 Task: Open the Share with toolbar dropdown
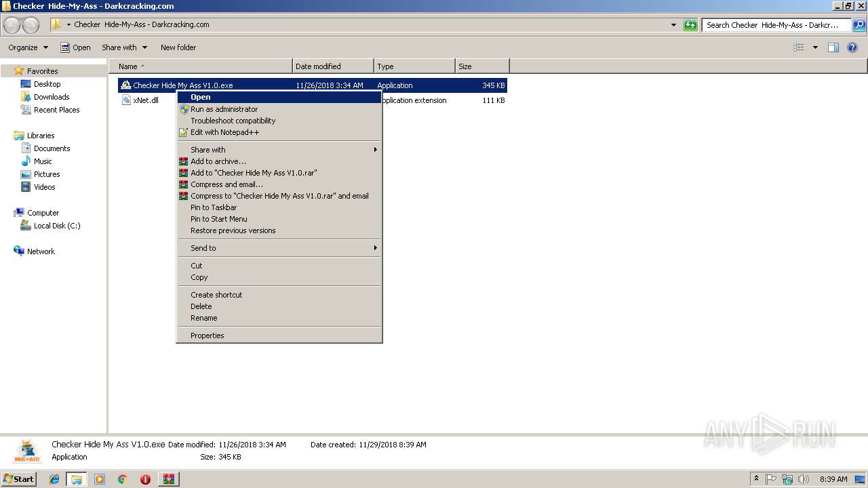(x=125, y=47)
